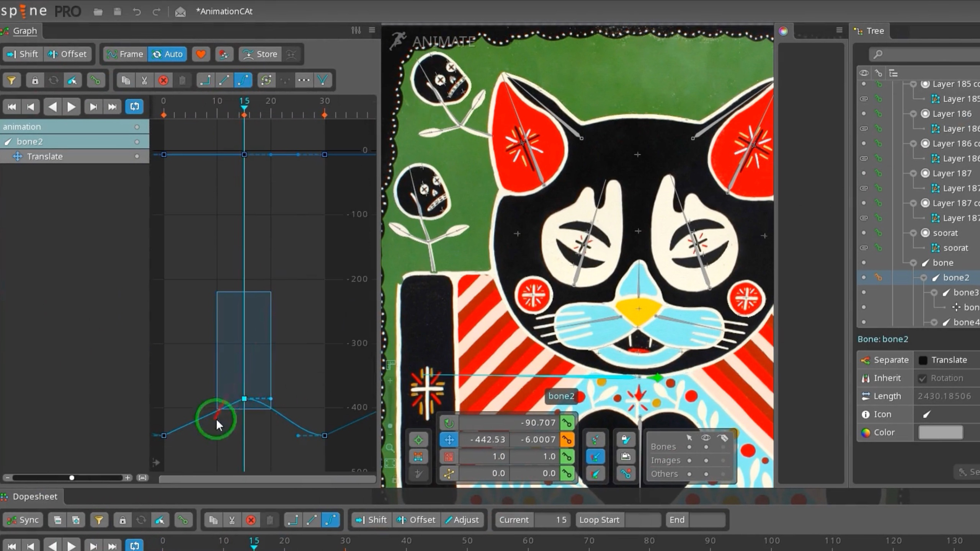The image size is (980, 551).
Task: Toggle the tree header eye visibility icon
Action: tap(864, 73)
